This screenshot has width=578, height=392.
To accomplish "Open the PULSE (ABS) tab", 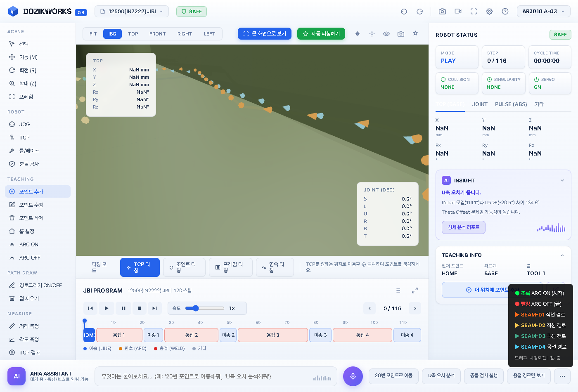I will pos(511,104).
